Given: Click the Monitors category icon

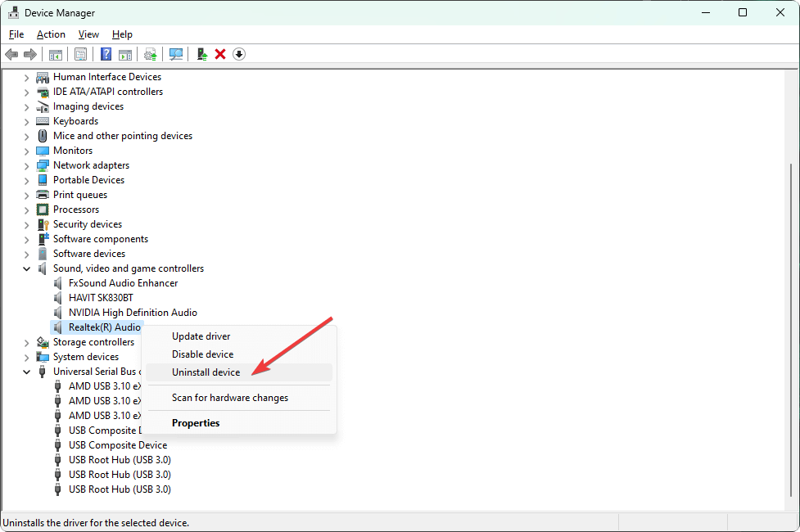Looking at the screenshot, I should pyautogui.click(x=43, y=151).
